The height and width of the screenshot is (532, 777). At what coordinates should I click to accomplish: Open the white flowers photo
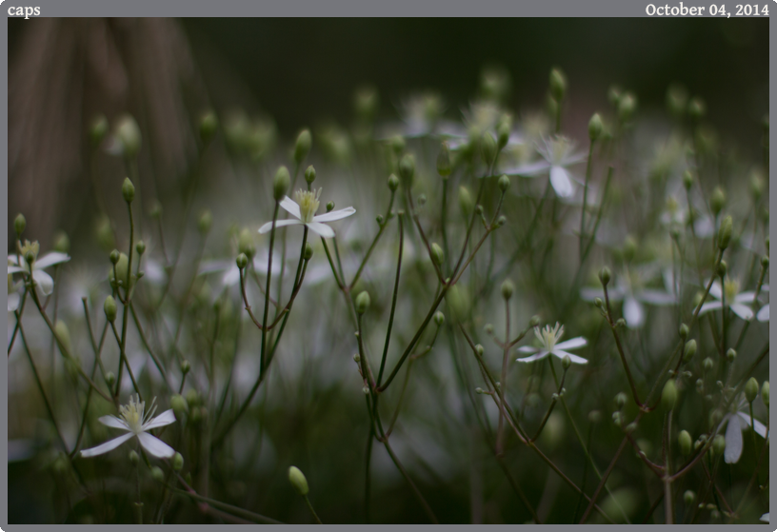388,271
